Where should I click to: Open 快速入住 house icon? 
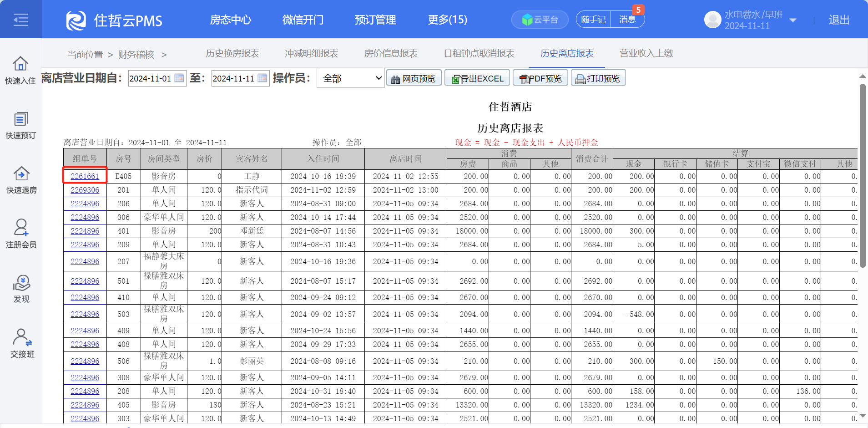20,64
